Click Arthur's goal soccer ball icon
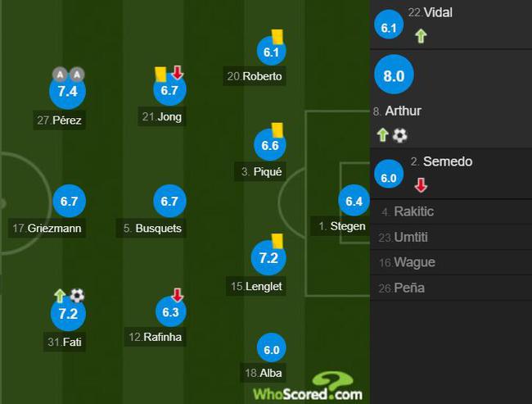Image resolution: width=532 pixels, height=404 pixels. [x=399, y=135]
